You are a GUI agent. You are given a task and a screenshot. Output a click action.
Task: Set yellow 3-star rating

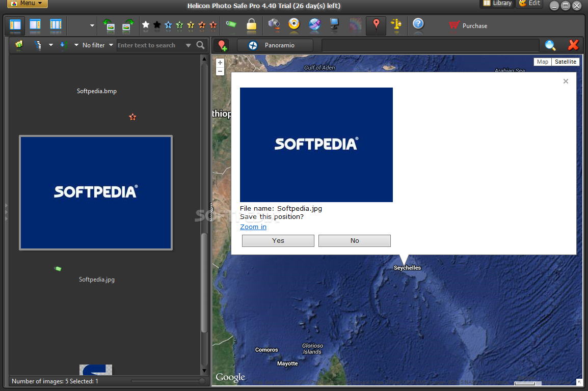[x=191, y=25]
